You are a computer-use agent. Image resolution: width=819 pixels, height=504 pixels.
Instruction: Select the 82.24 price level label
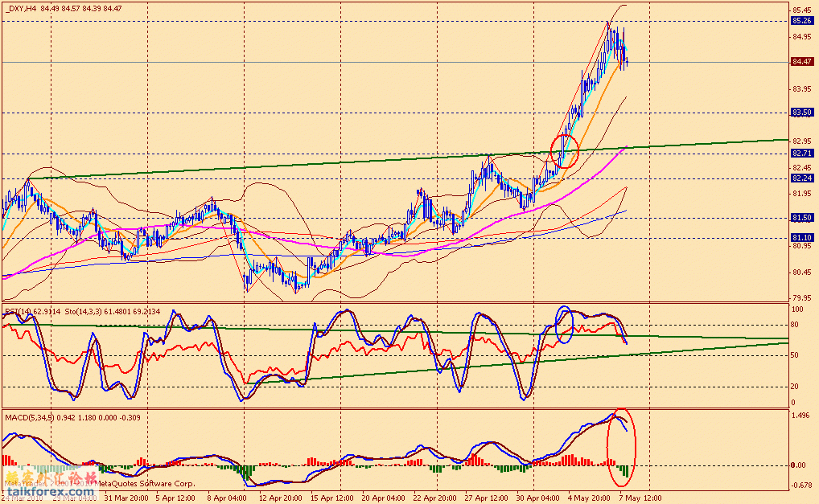[800, 178]
